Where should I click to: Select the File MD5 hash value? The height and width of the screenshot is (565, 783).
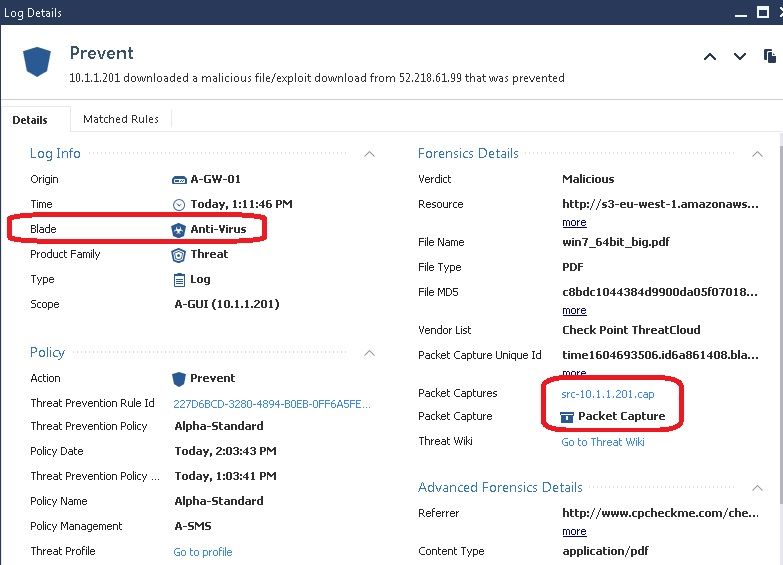(x=660, y=292)
